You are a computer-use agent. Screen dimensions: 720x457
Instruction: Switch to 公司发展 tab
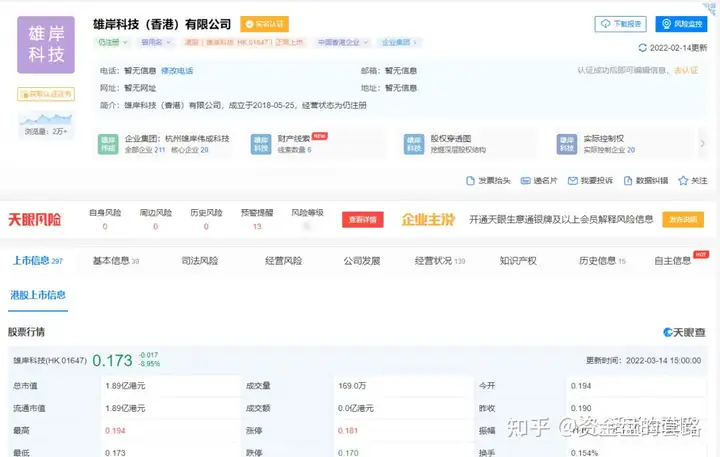[362, 261]
